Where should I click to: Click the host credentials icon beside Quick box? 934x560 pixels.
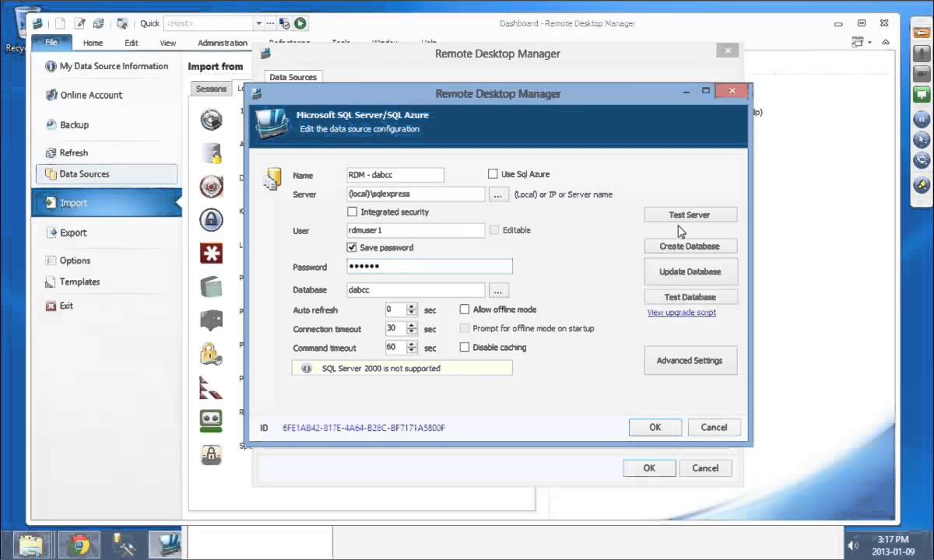click(x=285, y=24)
